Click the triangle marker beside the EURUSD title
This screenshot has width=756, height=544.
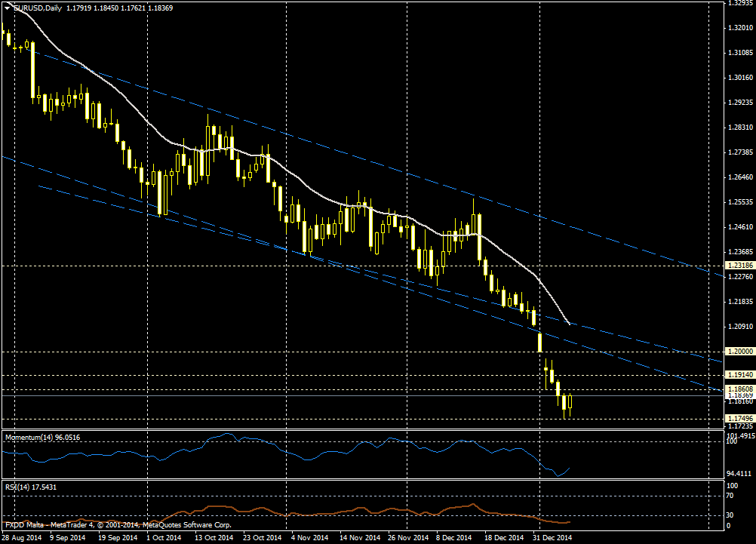coord(7,8)
